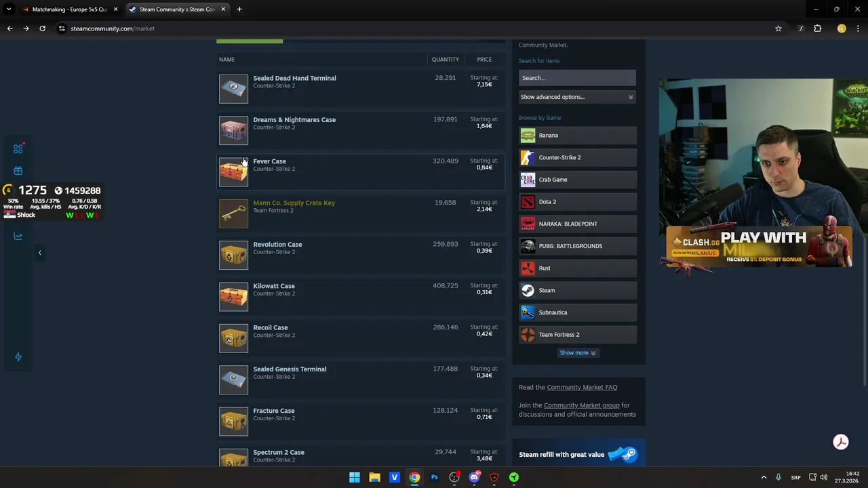The height and width of the screenshot is (488, 868).
Task: Select Counter-Strike 2 in Browse by Game
Action: [578, 157]
